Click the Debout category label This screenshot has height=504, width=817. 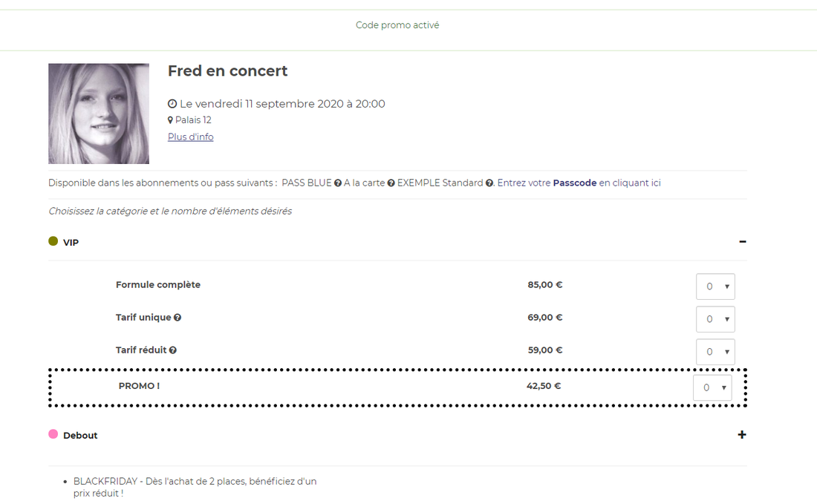coord(80,436)
